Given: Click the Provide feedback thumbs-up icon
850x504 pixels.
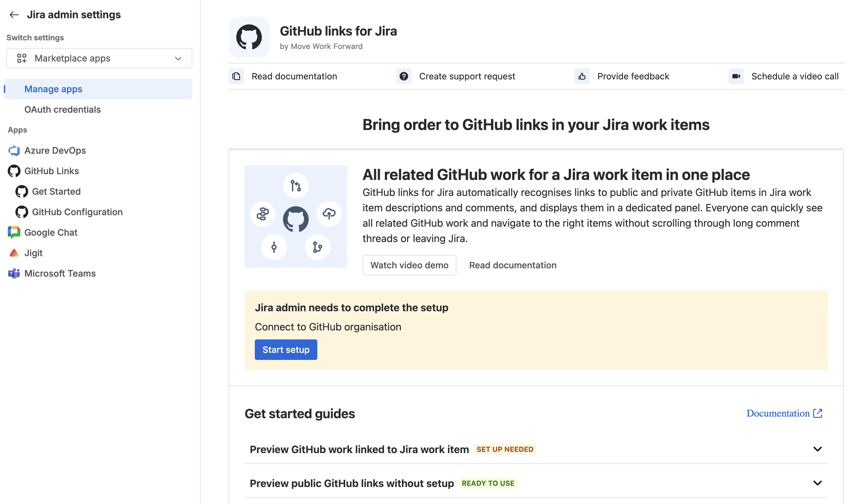Looking at the screenshot, I should pos(582,77).
